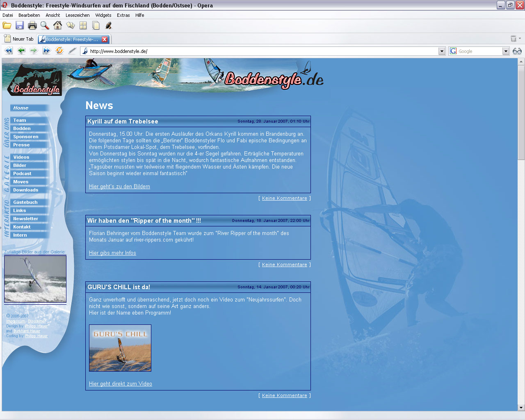Screen dimensions: 525x420
Task: Click the Google search engine icon
Action: click(x=453, y=51)
